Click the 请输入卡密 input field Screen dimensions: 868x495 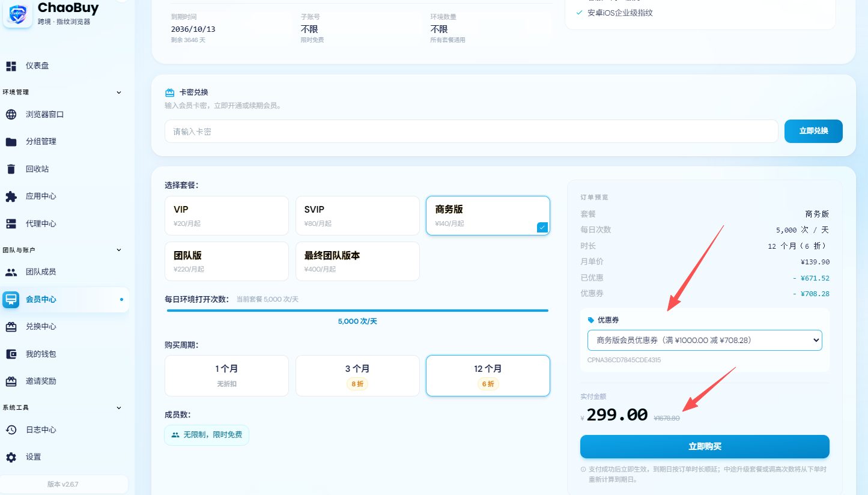pyautogui.click(x=472, y=131)
